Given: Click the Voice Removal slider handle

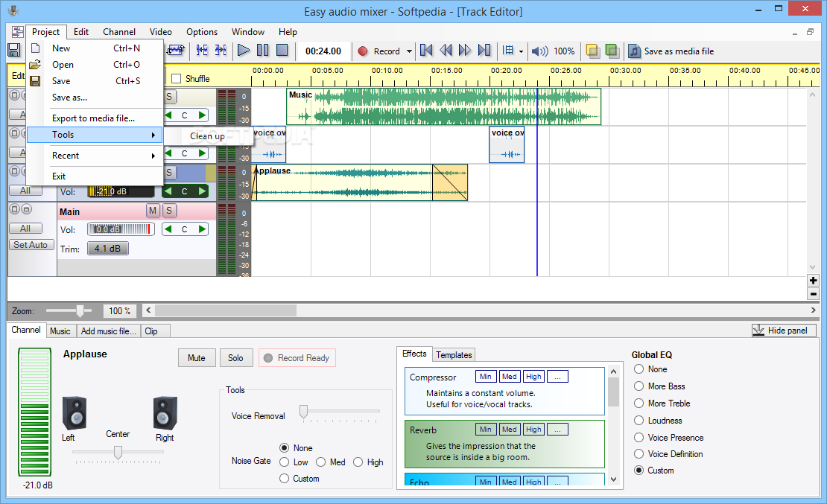Looking at the screenshot, I should click(x=304, y=412).
